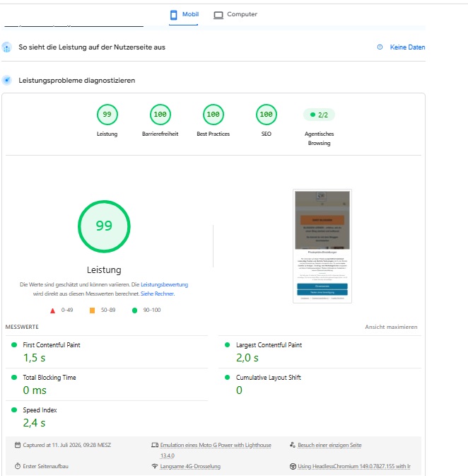Click the Captured at 11. Juli 2026 text
468x476 pixels.
[66, 445]
